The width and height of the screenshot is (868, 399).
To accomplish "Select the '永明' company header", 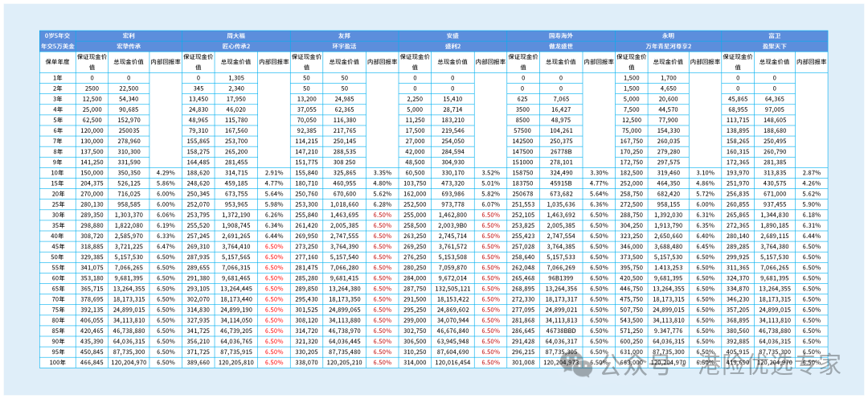I will tap(668, 35).
